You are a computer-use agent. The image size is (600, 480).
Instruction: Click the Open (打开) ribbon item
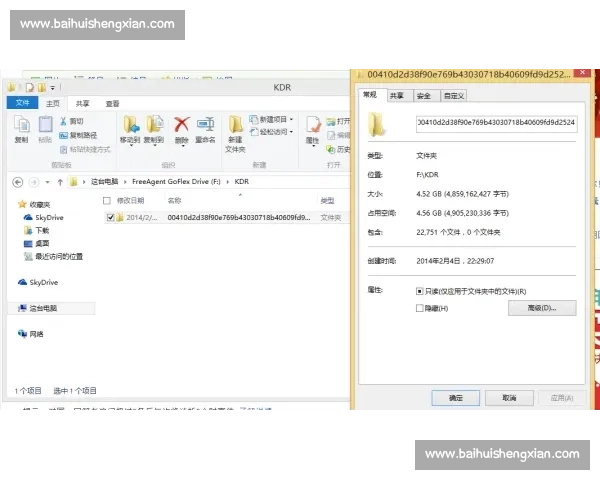pyautogui.click(x=338, y=121)
